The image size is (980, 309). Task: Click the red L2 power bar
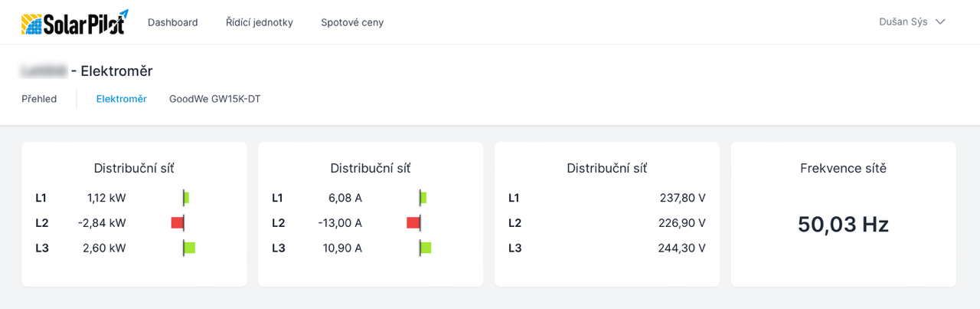coord(178,223)
